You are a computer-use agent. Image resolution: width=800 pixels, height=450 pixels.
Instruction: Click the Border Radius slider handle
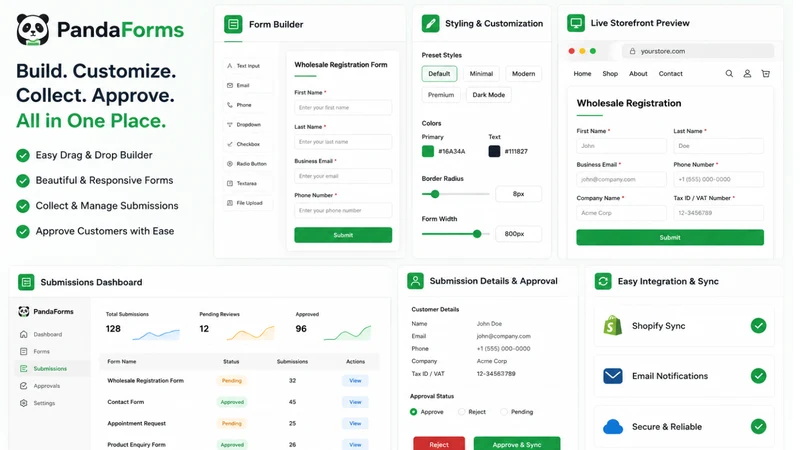click(x=435, y=194)
